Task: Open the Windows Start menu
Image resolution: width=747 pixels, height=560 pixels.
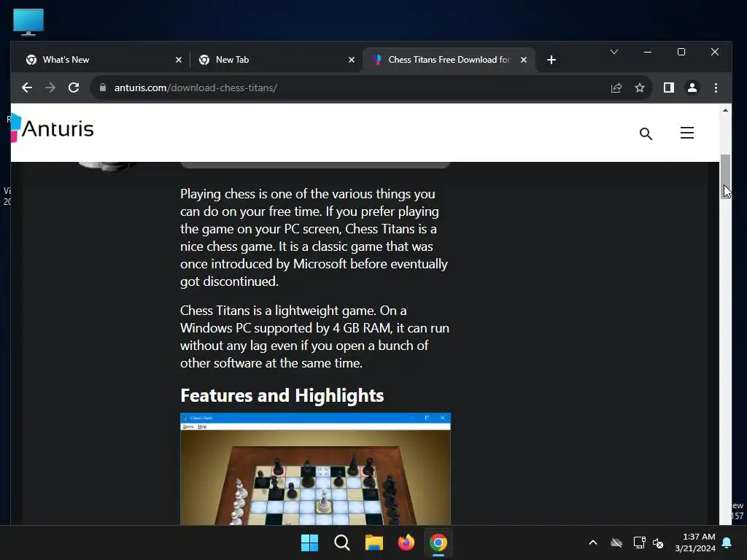Action: point(309,542)
